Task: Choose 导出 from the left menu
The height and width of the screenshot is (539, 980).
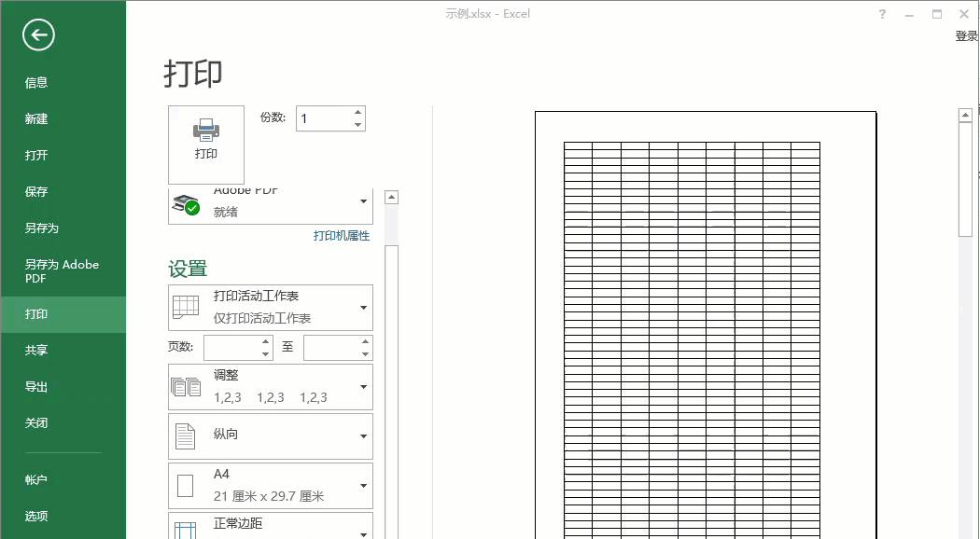Action: click(x=36, y=386)
